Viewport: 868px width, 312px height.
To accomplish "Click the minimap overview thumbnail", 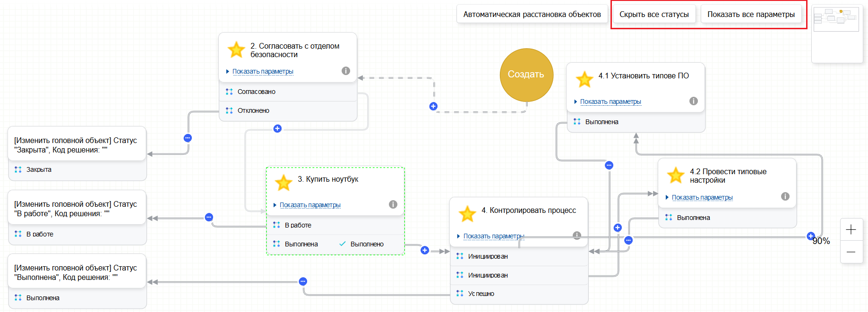I will tap(836, 19).
